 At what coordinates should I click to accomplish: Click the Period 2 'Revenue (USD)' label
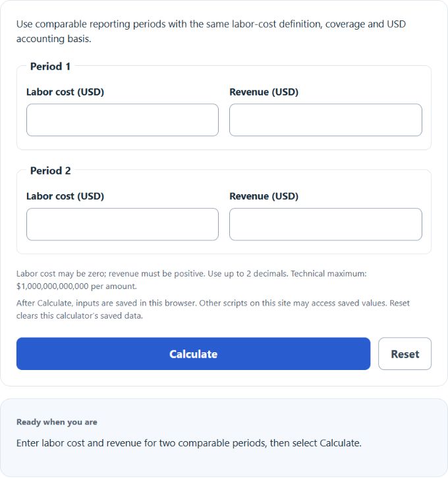click(x=264, y=196)
